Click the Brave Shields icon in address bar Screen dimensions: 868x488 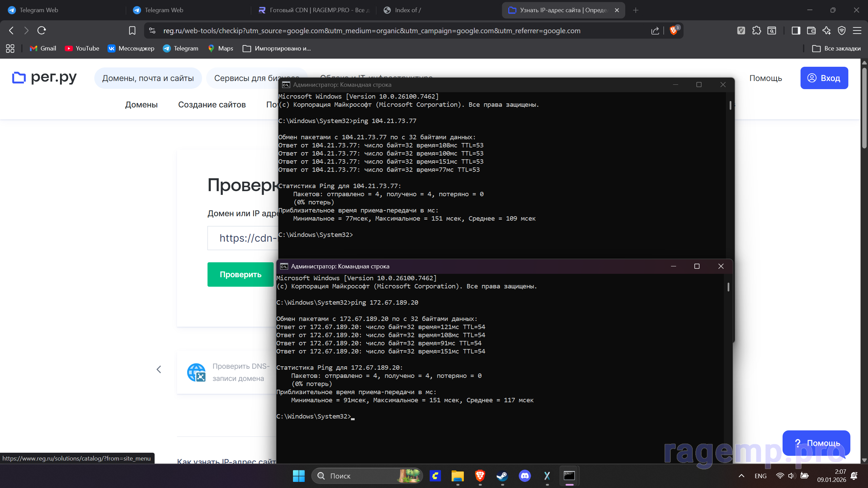tap(674, 30)
